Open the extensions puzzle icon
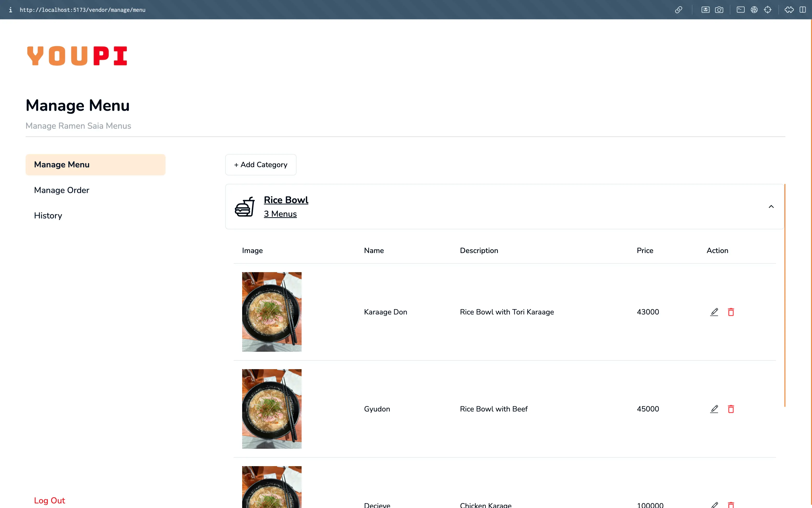The width and height of the screenshot is (812, 508). 789,10
